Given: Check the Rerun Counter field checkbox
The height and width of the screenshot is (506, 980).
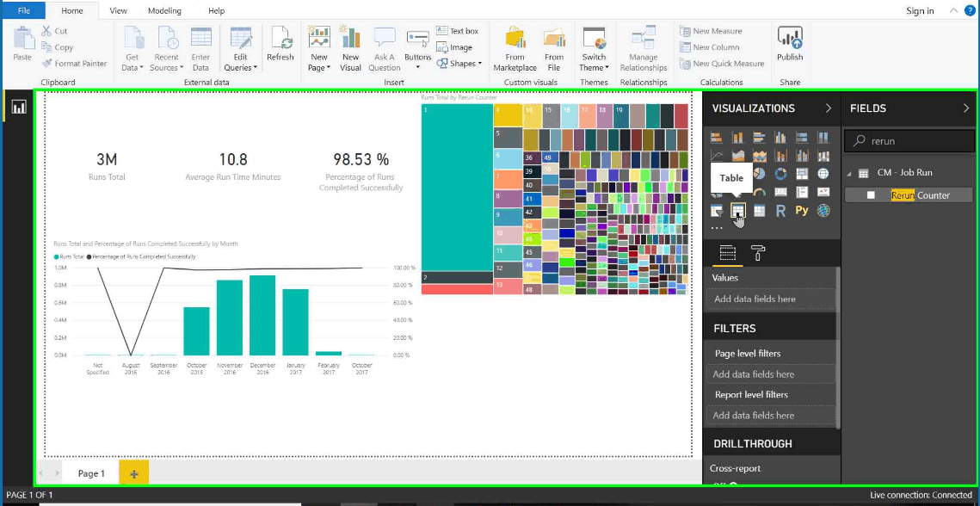Looking at the screenshot, I should point(871,195).
